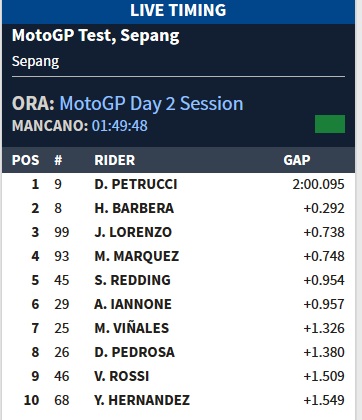Select M. VIÑALES rider row

click(178, 328)
